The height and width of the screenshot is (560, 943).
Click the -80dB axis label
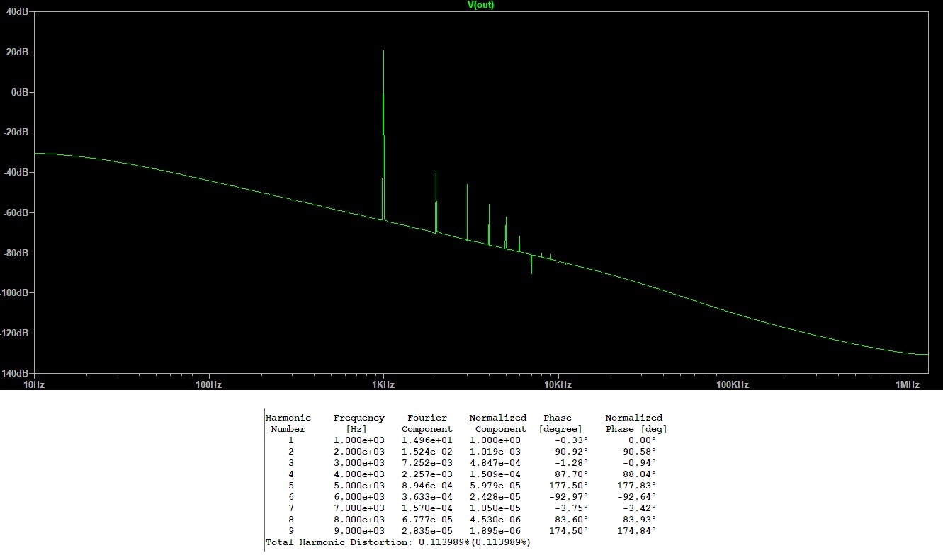(x=14, y=253)
